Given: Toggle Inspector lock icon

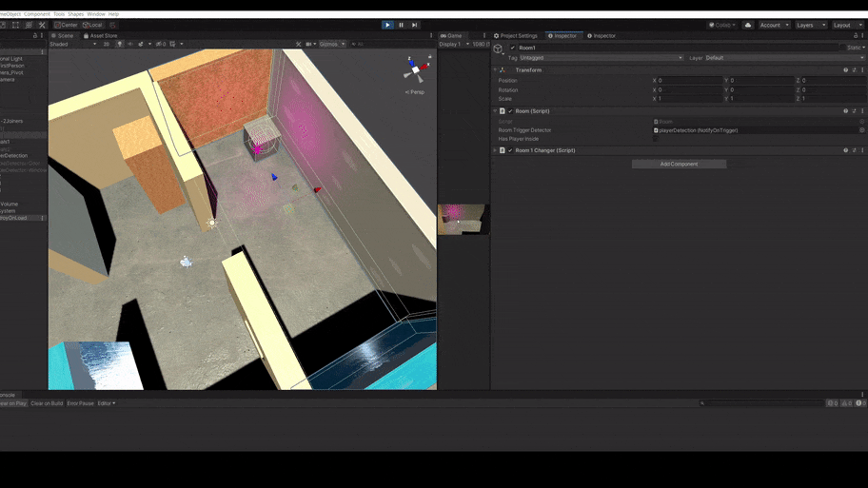Looking at the screenshot, I should (856, 35).
